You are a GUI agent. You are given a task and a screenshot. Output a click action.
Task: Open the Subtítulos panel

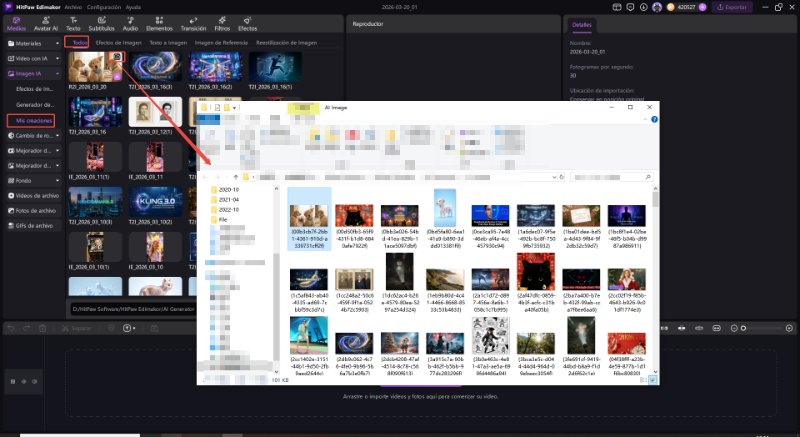101,24
